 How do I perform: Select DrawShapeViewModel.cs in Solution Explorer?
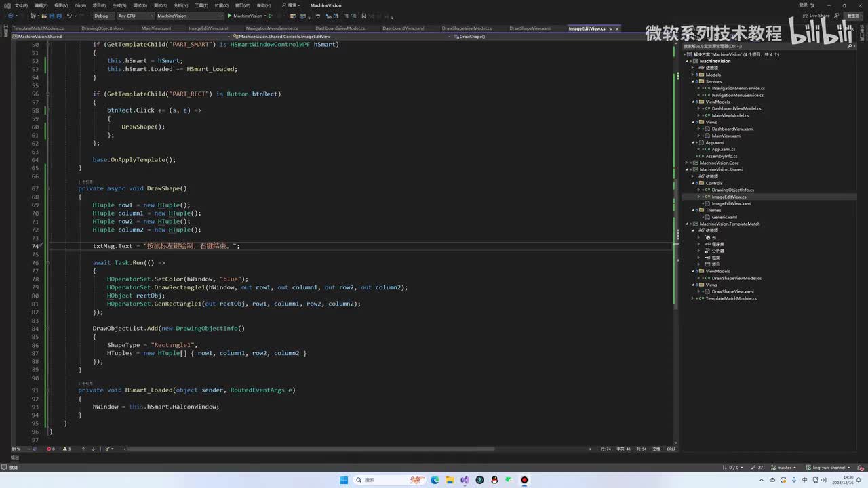(736, 278)
